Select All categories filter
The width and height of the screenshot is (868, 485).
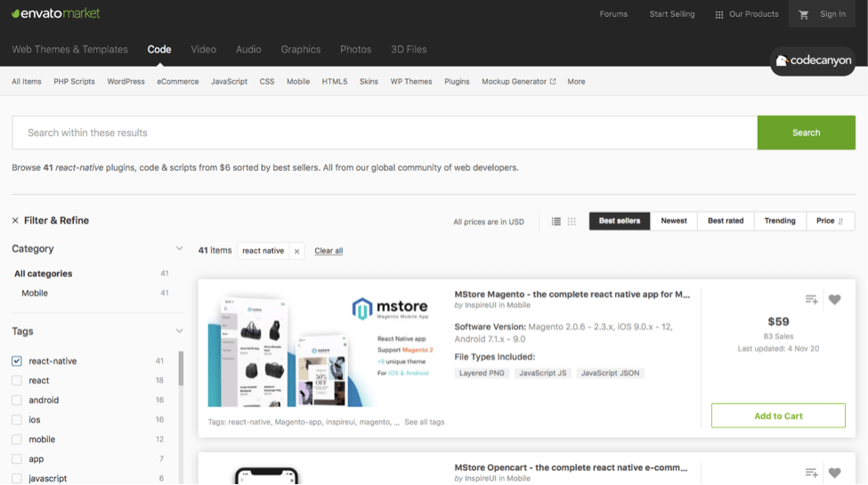coord(44,273)
